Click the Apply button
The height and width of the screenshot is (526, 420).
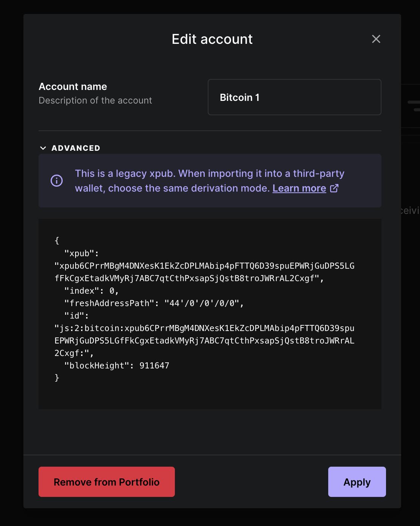click(357, 482)
